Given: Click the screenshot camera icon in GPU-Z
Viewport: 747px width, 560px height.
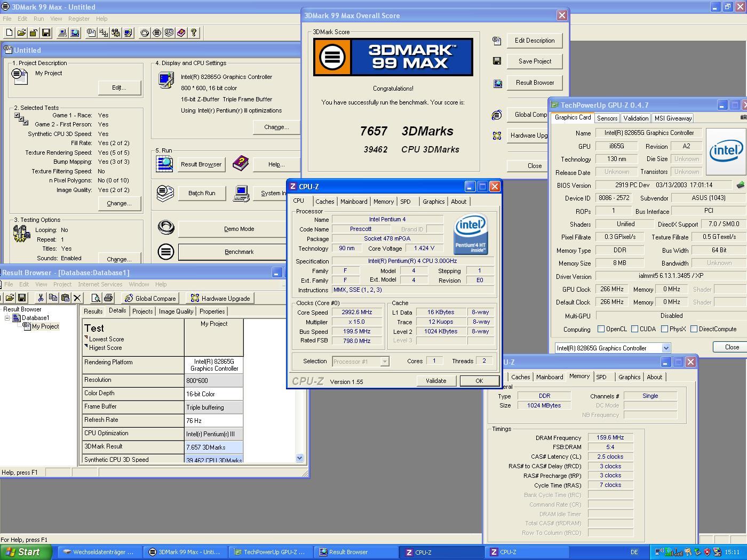Looking at the screenshot, I should (x=744, y=117).
